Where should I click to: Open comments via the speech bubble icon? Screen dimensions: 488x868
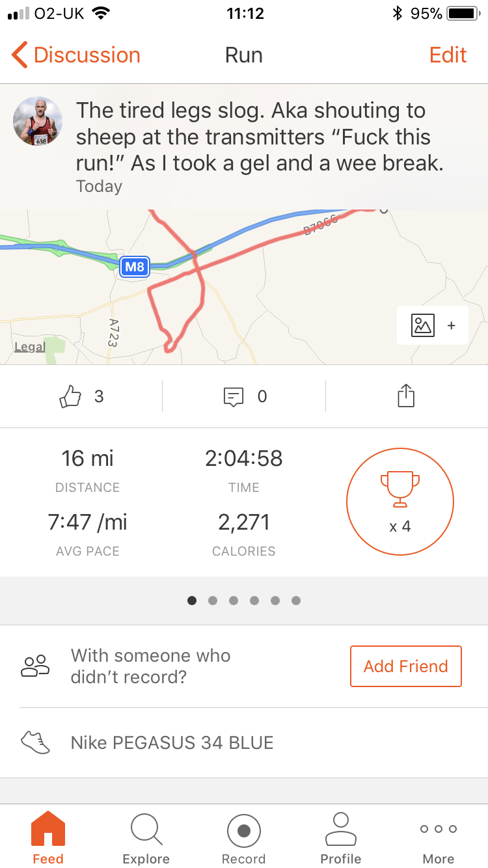tap(234, 396)
